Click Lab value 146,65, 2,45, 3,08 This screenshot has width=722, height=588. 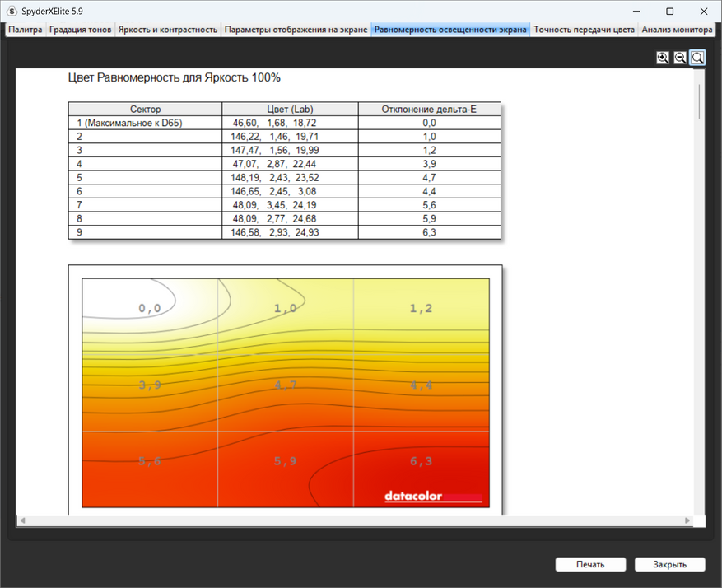point(273,192)
